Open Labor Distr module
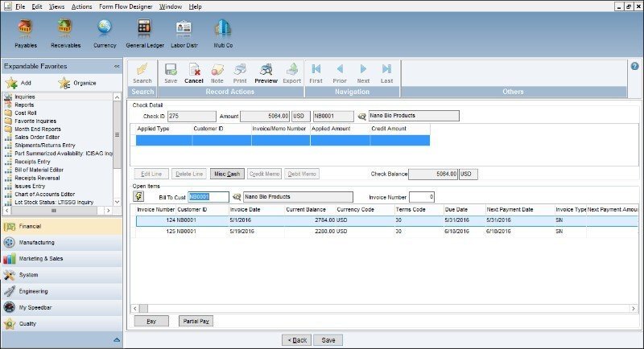Viewport: 644px width, 349px height. pos(184,31)
